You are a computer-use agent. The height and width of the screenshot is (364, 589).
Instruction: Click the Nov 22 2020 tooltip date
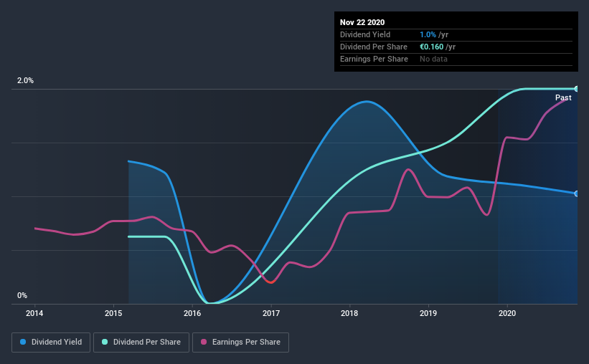click(x=362, y=22)
